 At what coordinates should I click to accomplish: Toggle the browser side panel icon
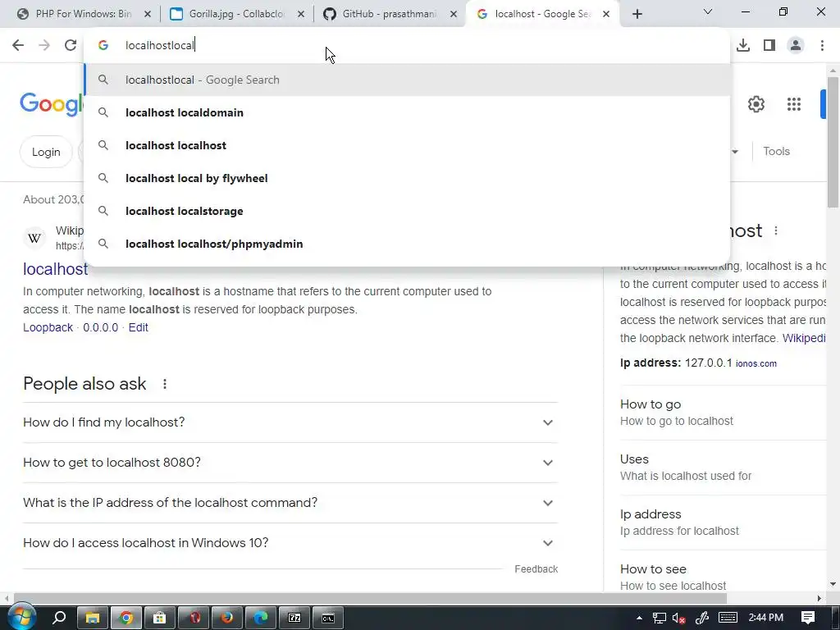coord(769,45)
